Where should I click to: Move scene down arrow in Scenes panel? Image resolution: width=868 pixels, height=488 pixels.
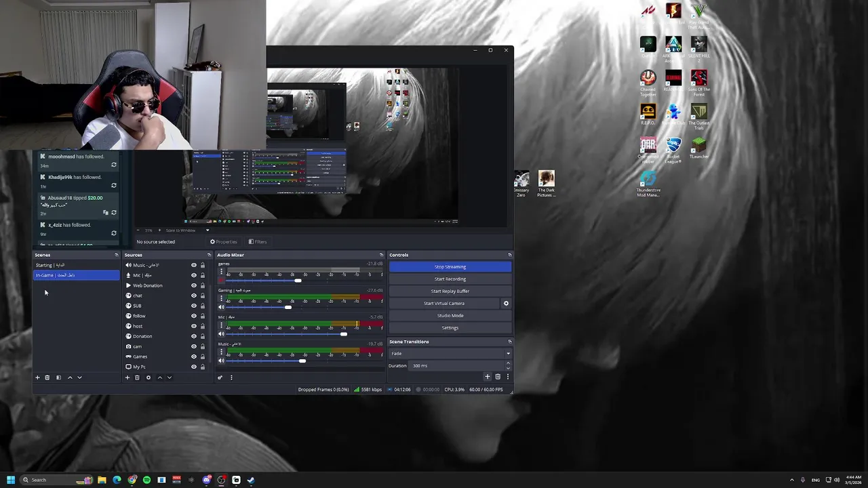(79, 378)
